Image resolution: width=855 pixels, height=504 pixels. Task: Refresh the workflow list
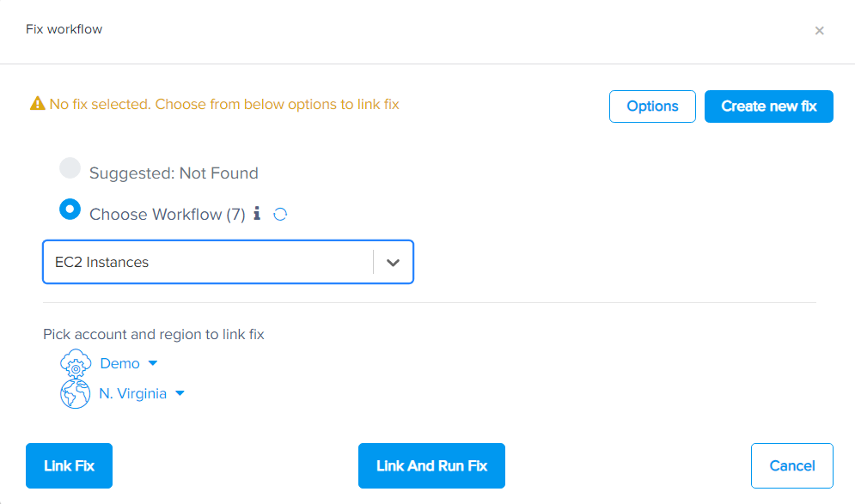point(280,214)
